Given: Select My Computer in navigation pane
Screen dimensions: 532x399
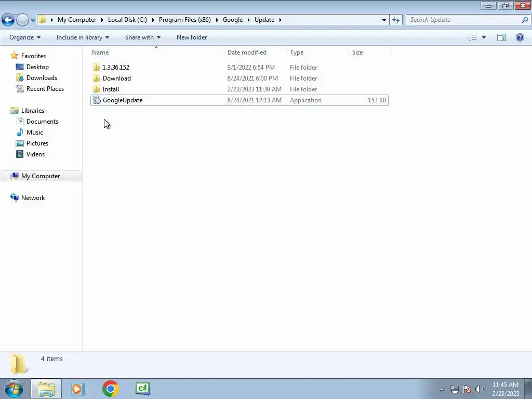Looking at the screenshot, I should (41, 176).
